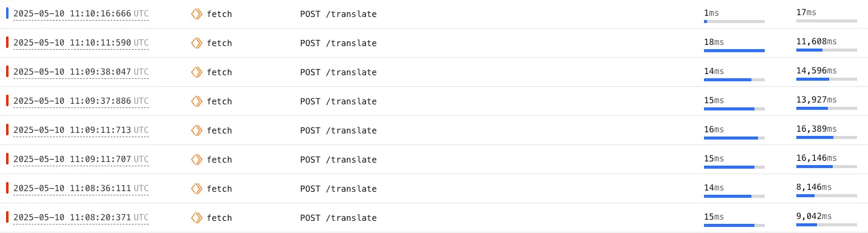
Task: Click the 18ms CPU time bar
Action: tap(734, 50)
